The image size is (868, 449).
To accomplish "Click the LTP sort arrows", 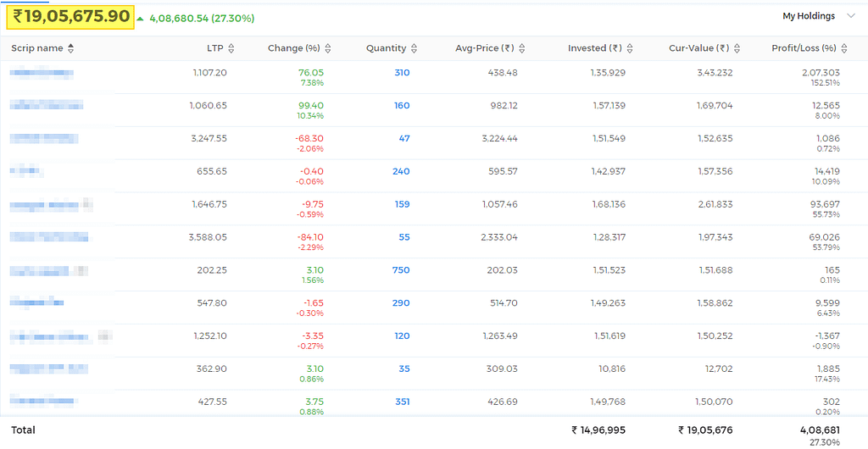I will point(231,48).
